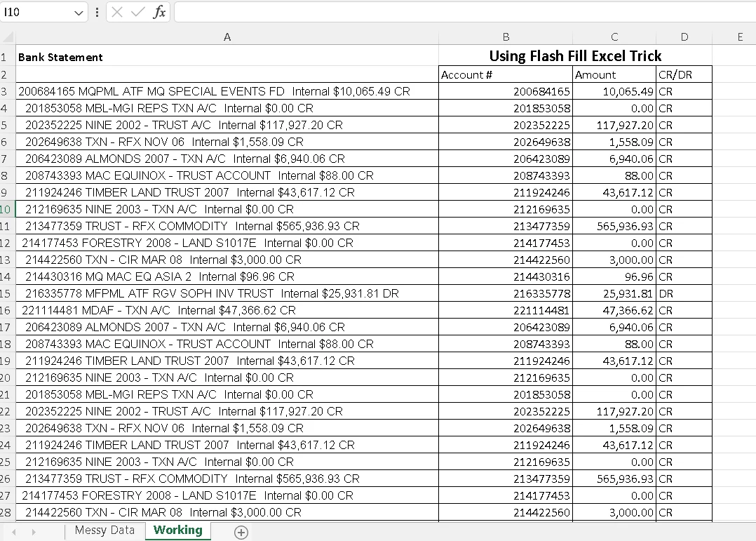Click the 'Using Flash Fill Excel Trick' title cell
This screenshot has height=541, width=756.
pos(576,56)
